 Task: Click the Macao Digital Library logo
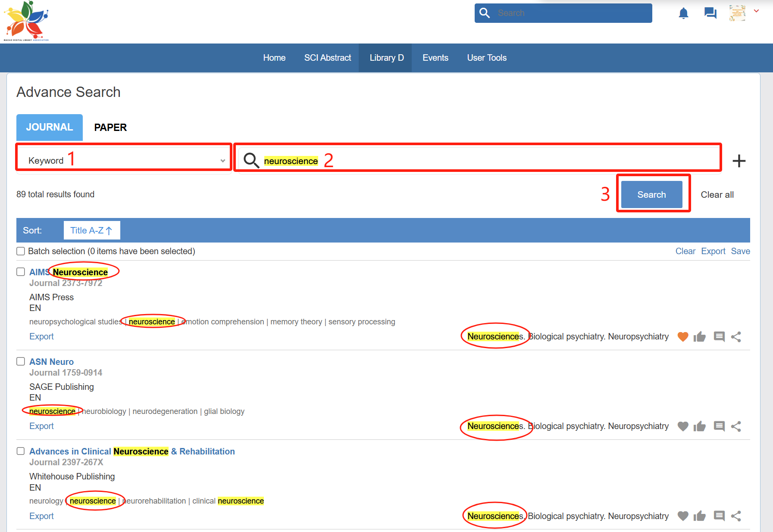pos(27,21)
